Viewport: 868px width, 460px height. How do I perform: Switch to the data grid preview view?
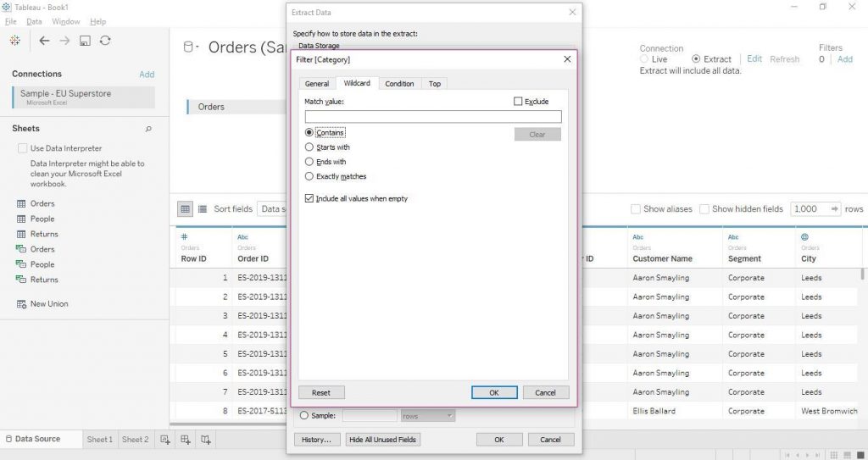(185, 208)
